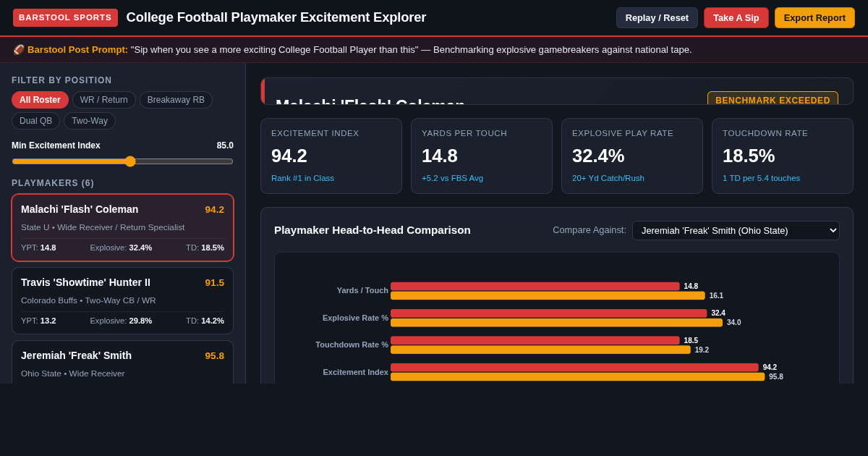The image size is (868, 456).
Task: Click the 'Barstool Post Prompt:' label
Action: pos(77,50)
